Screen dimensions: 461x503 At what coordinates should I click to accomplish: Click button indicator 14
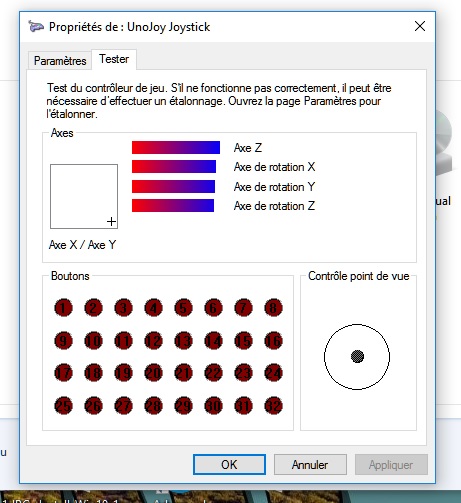tap(213, 340)
